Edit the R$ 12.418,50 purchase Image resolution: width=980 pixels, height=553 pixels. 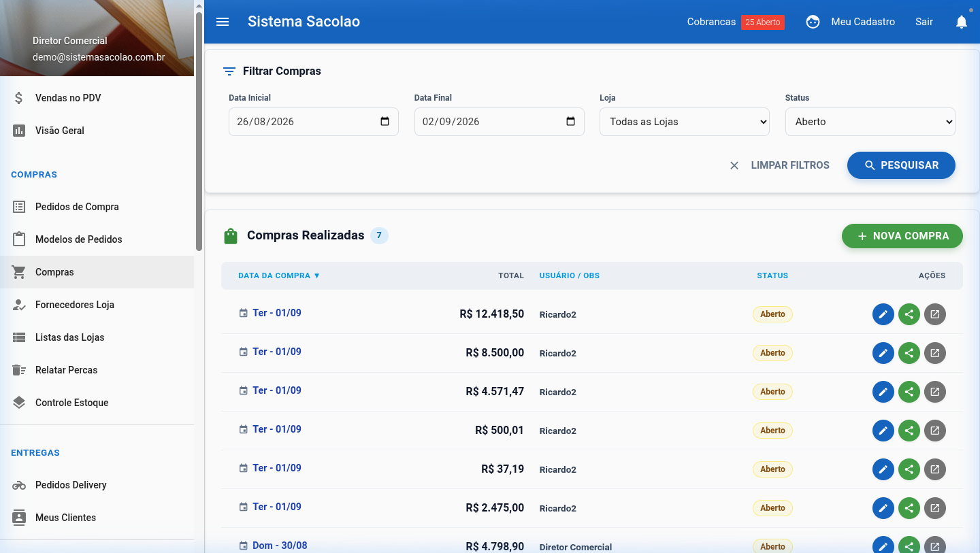click(883, 314)
